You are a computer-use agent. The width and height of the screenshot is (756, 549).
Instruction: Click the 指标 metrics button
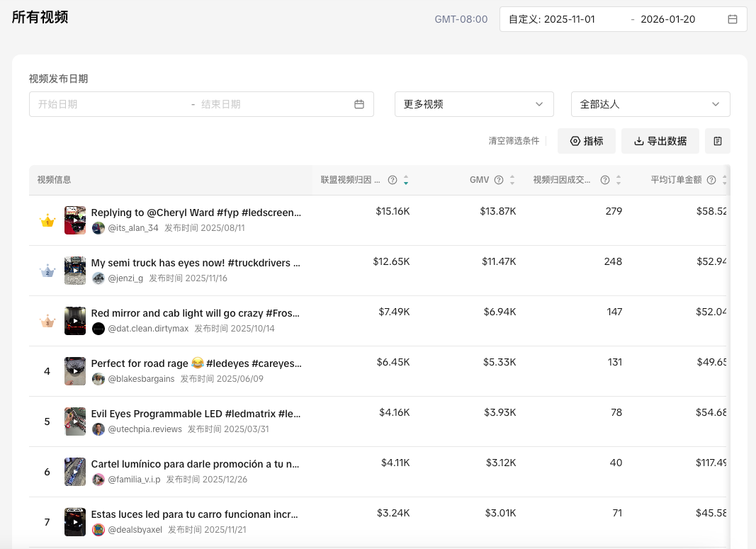[x=586, y=141]
